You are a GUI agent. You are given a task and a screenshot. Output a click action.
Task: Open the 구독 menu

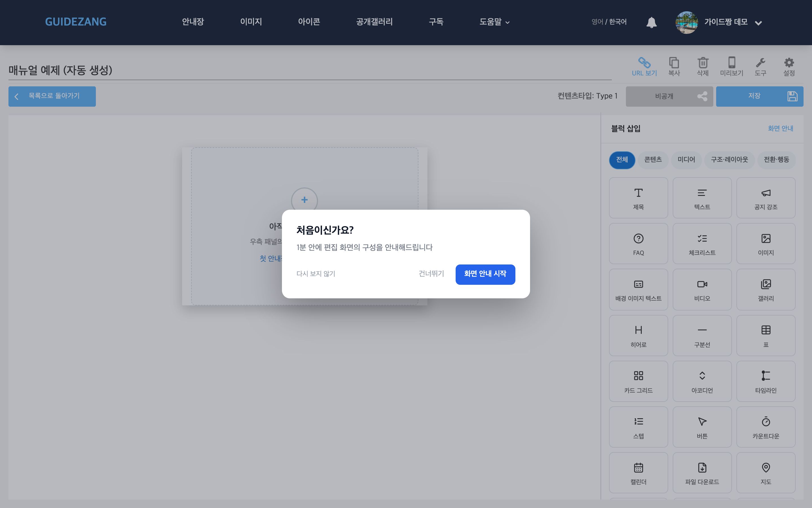click(436, 22)
